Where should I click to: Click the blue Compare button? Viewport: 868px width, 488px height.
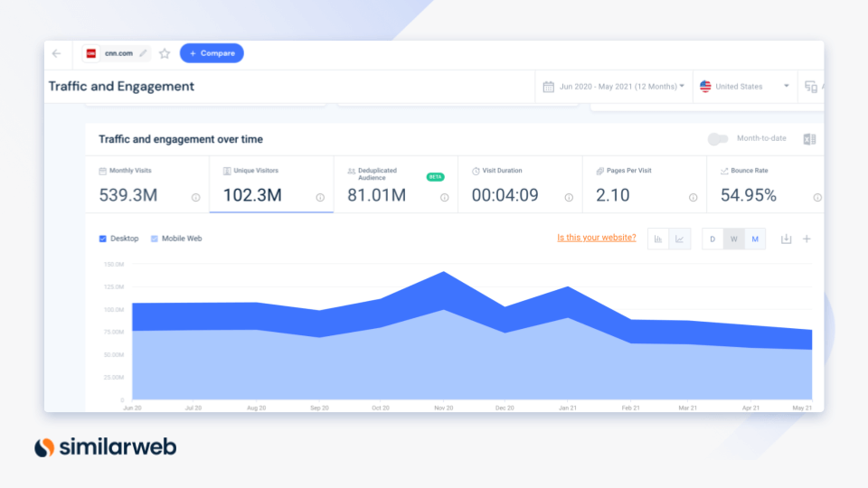click(212, 53)
